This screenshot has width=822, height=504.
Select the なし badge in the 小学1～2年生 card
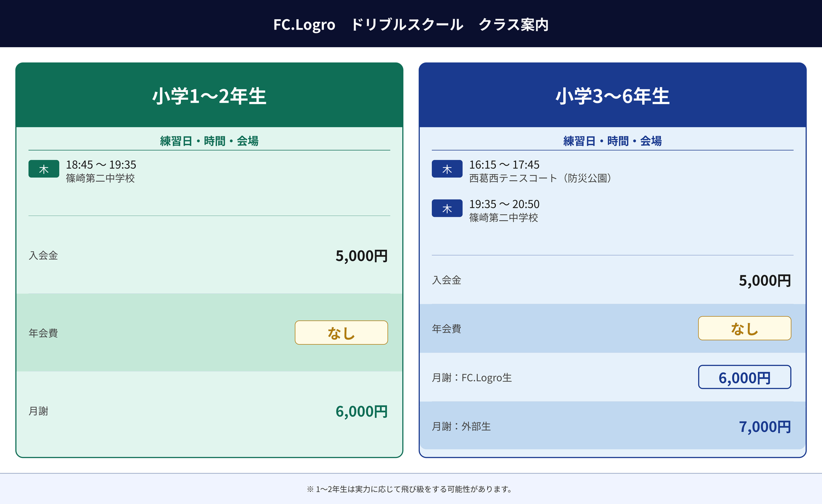point(341,333)
